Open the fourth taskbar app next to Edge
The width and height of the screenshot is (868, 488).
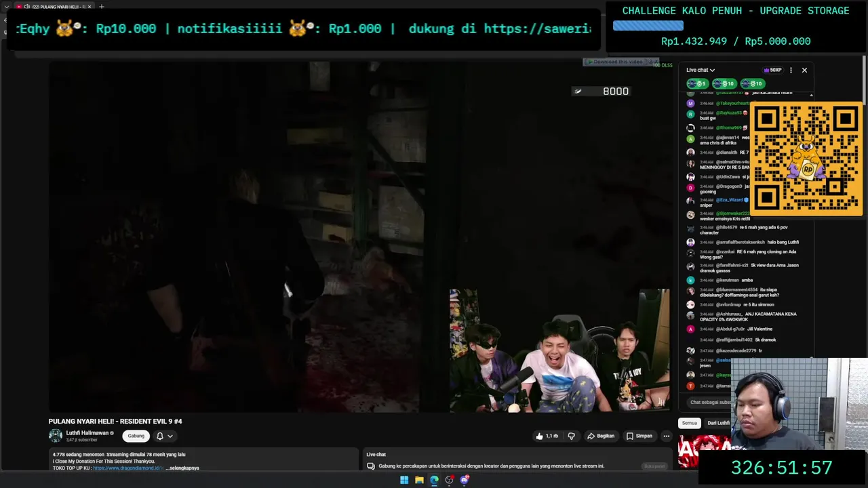449,480
